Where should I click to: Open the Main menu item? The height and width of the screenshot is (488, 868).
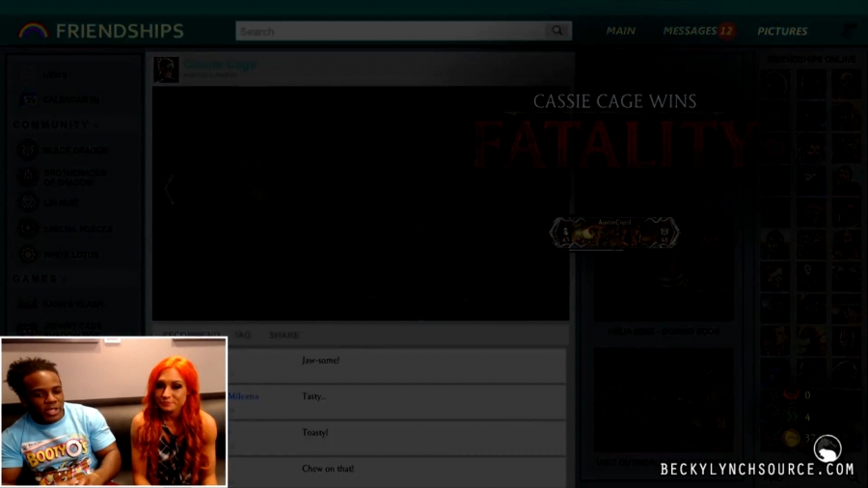pyautogui.click(x=620, y=31)
